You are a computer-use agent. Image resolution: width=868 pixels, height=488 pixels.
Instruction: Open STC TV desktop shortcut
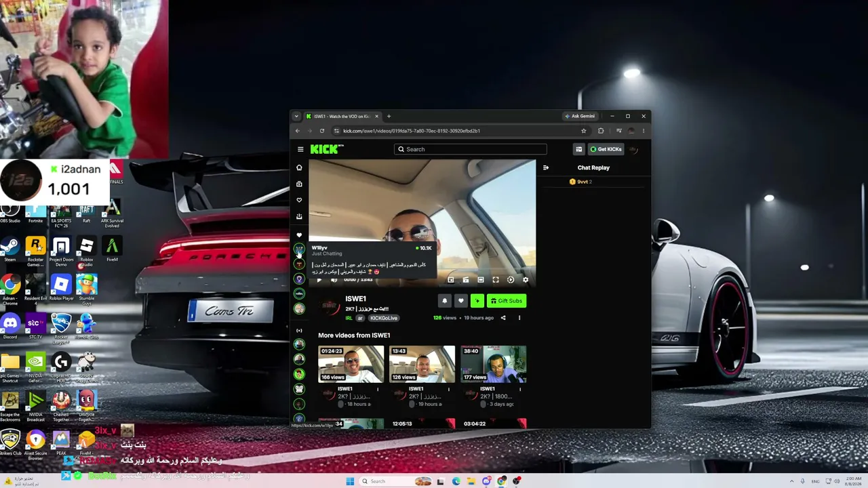point(35,327)
